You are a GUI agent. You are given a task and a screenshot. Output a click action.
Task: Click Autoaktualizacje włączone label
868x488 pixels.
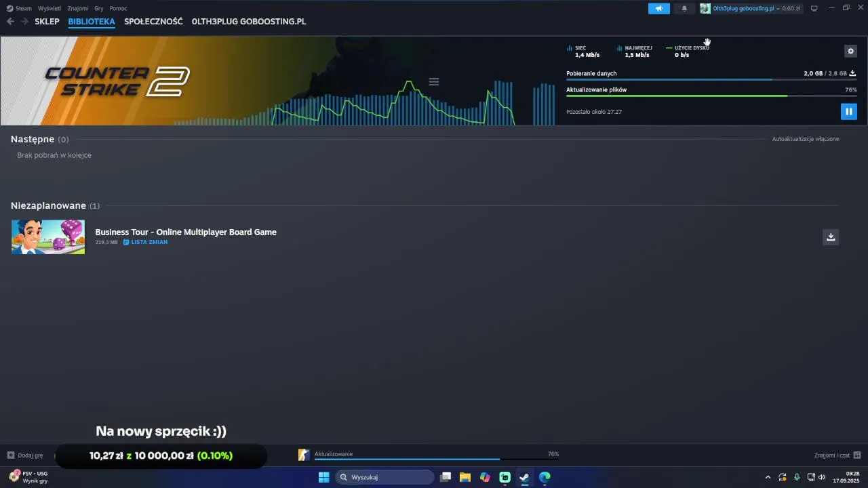click(x=806, y=139)
